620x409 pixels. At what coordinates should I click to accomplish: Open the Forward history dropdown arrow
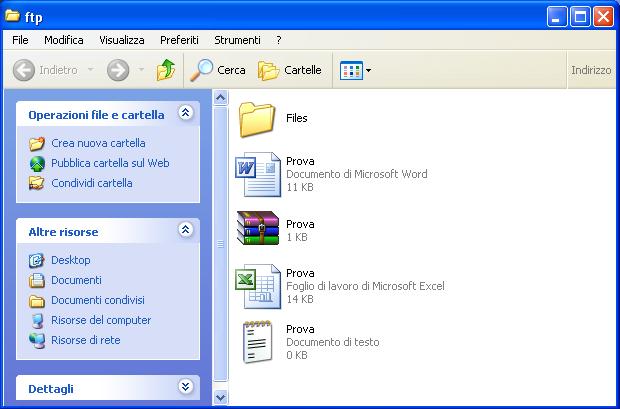click(x=141, y=70)
